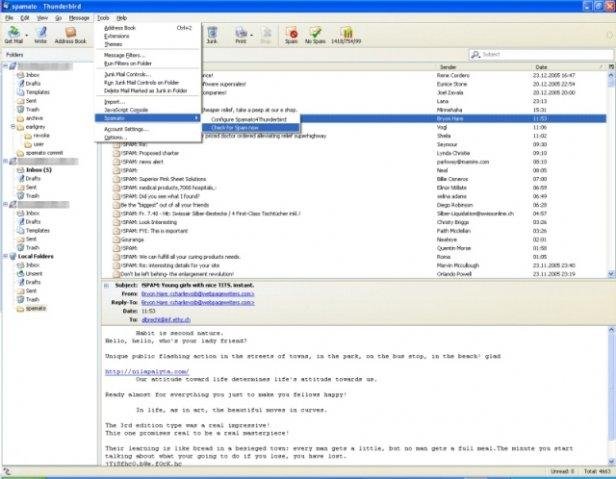Choose Delete Mail Marked as Junk in Folder
The image size is (616, 479).
148,91
